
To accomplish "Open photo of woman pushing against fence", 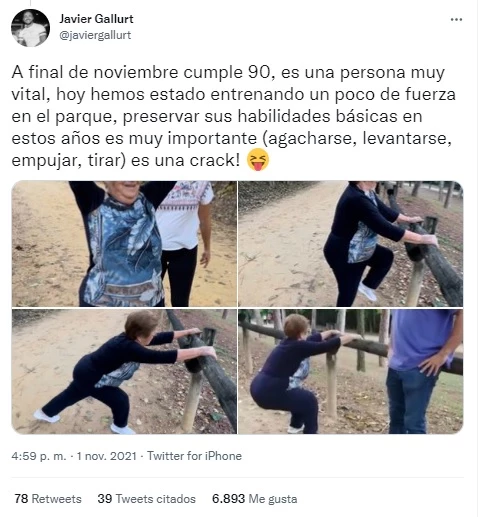I will tap(124, 371).
